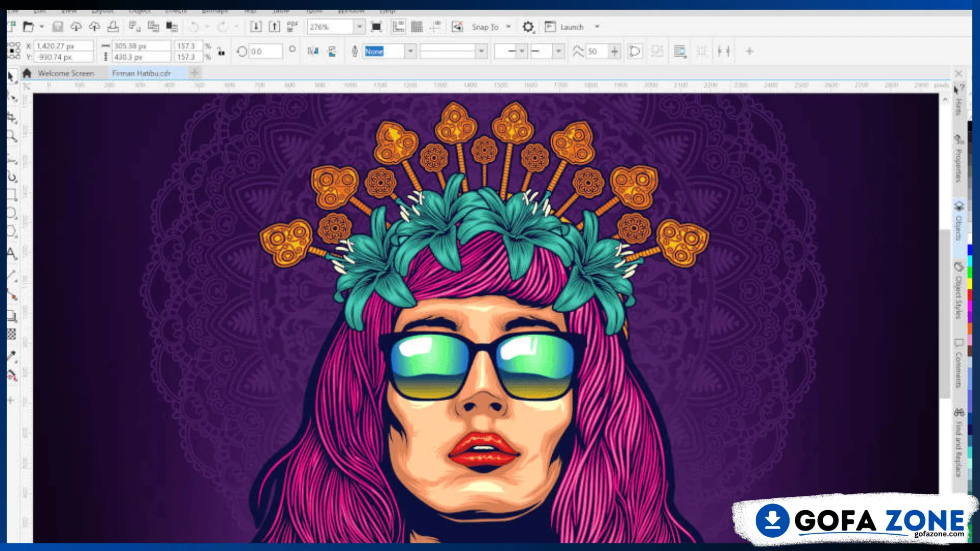The height and width of the screenshot is (551, 980).
Task: Select the Parallel Dimension tool
Action: (x=11, y=275)
